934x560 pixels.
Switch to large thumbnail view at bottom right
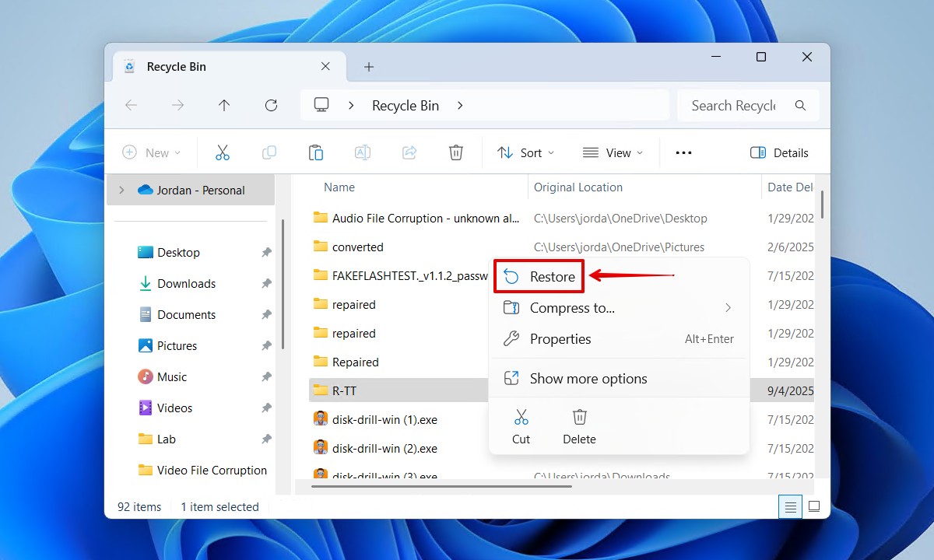(x=814, y=506)
